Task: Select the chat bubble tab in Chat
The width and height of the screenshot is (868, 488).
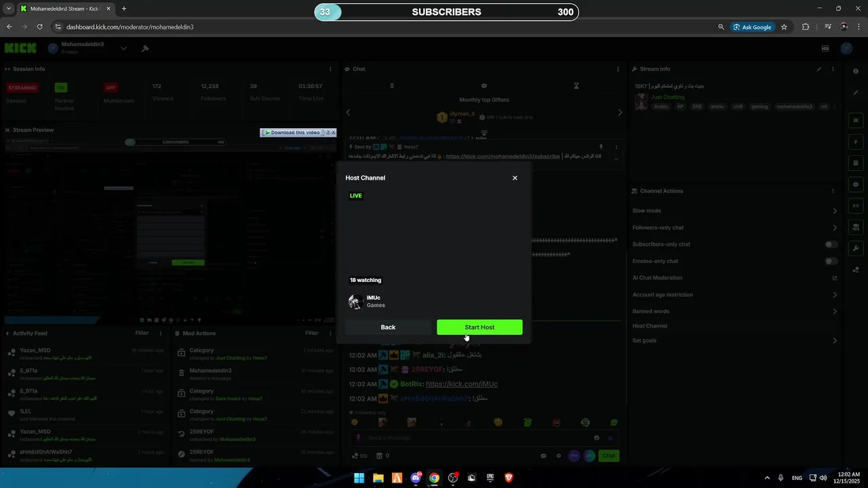Action: (484, 86)
